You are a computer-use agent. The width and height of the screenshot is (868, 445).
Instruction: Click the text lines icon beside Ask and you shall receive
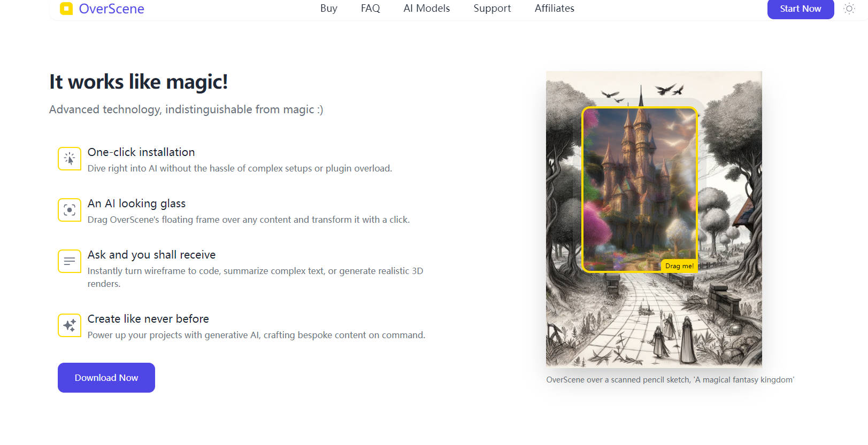(70, 261)
